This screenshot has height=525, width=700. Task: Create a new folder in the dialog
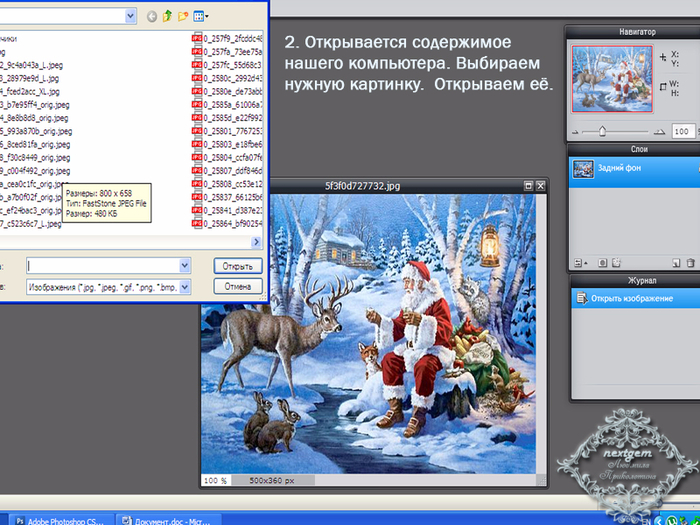[x=183, y=17]
